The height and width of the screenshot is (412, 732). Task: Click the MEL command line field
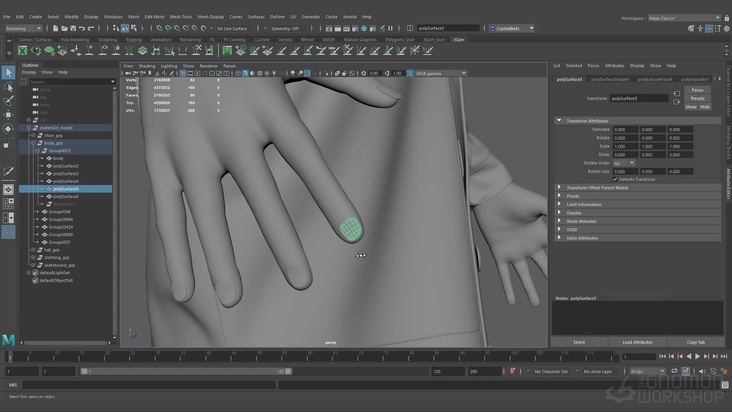tap(149, 385)
